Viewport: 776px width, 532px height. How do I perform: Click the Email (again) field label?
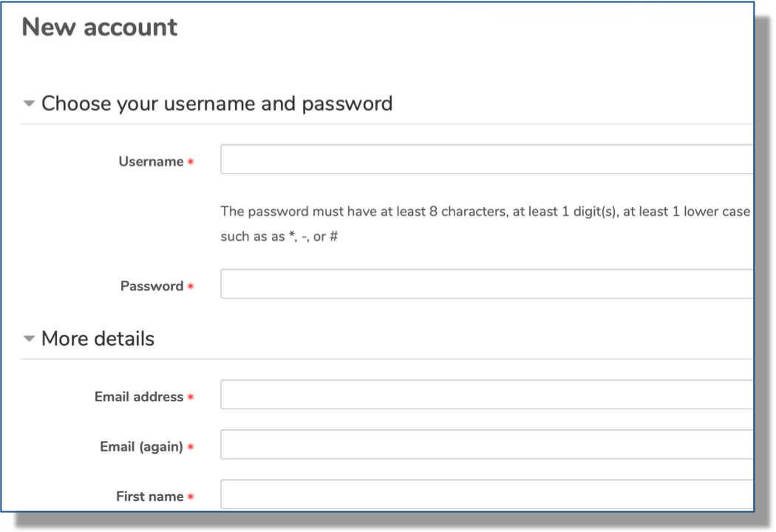tap(142, 447)
